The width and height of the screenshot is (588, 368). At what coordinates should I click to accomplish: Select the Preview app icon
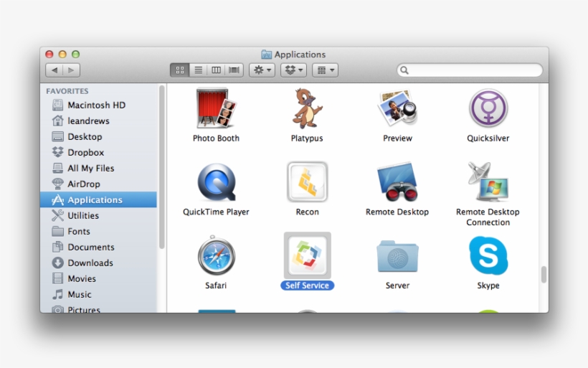coord(397,108)
